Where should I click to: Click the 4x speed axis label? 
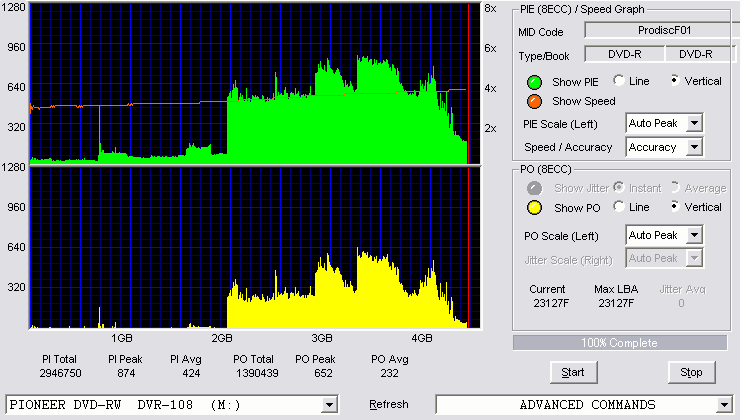[x=490, y=88]
